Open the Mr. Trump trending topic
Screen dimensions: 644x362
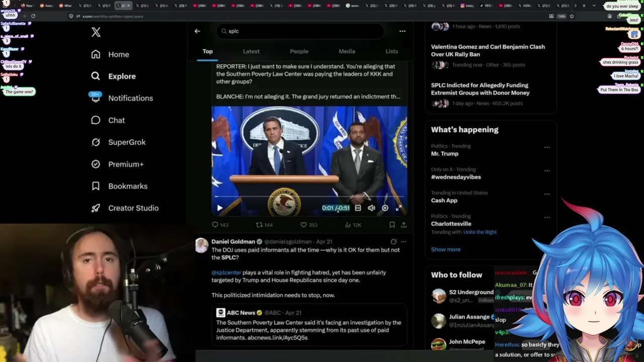(x=445, y=154)
